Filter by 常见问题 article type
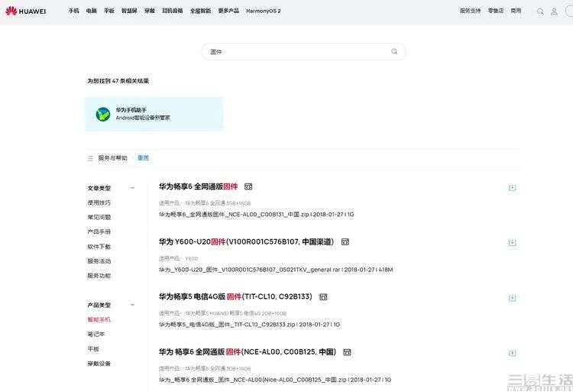 tap(99, 217)
